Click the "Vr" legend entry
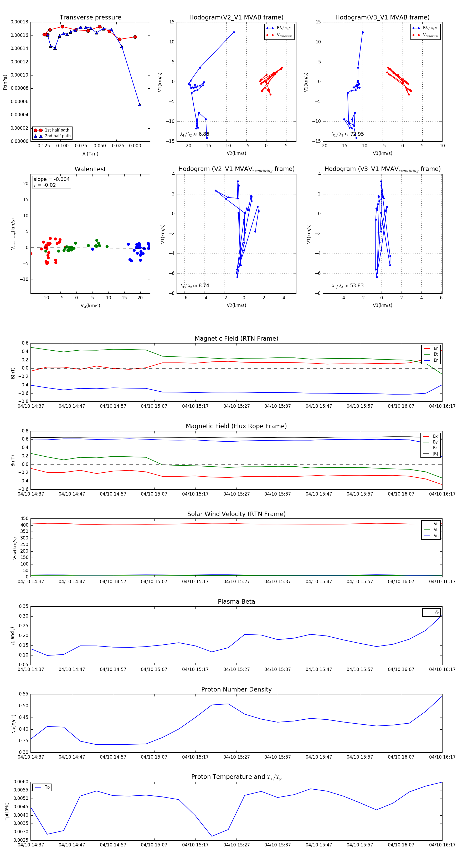Viewport: 473px width, 868px height. pos(431,524)
